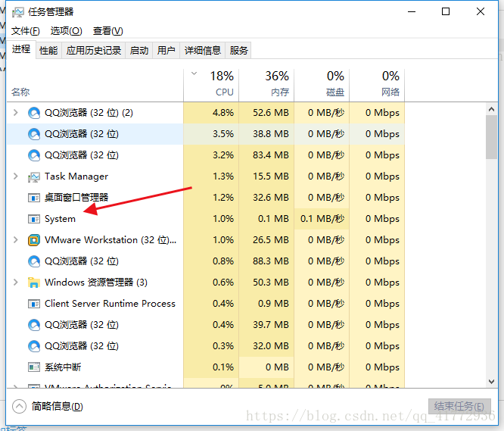Sort by the 名称 column header
The width and height of the screenshot is (504, 431).
(20, 92)
